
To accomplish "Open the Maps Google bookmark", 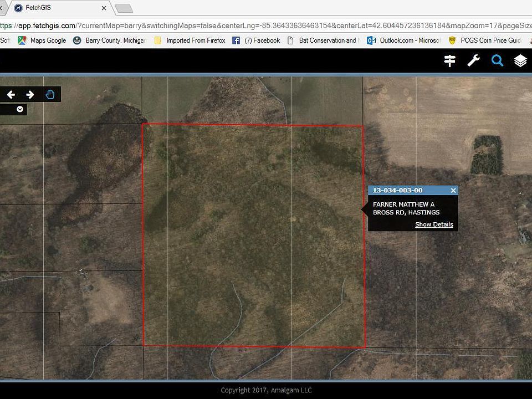I will [42, 40].
